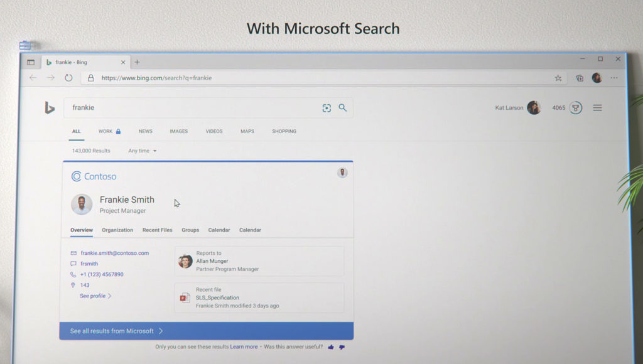643x364 pixels.
Task: Select the ALL search tab
Action: pyautogui.click(x=76, y=131)
